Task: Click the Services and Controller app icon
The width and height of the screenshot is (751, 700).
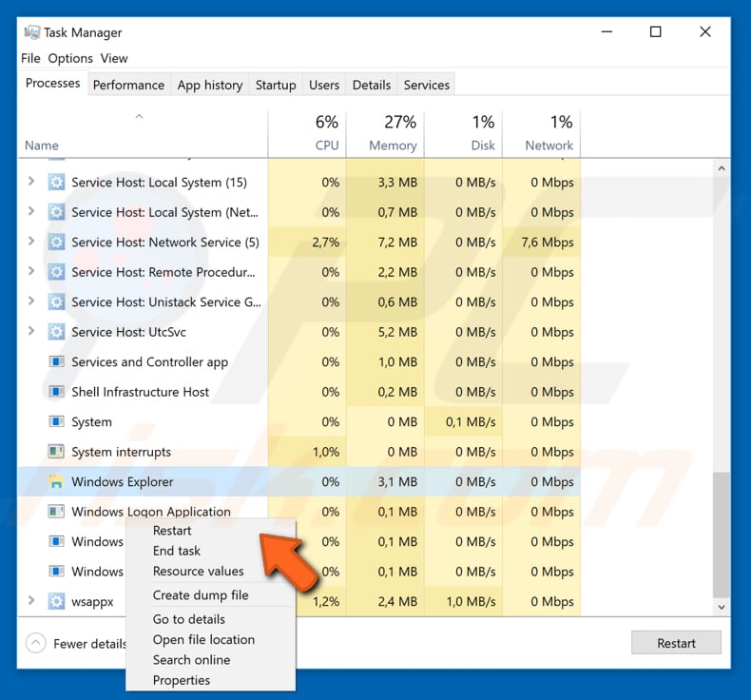Action: 56,361
